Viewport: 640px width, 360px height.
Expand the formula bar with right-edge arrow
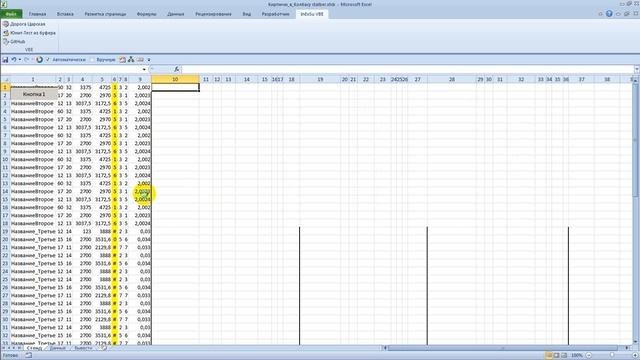(637, 69)
